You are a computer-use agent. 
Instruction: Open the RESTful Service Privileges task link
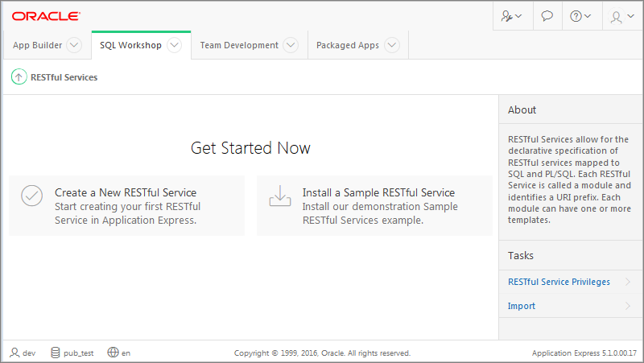click(x=559, y=282)
